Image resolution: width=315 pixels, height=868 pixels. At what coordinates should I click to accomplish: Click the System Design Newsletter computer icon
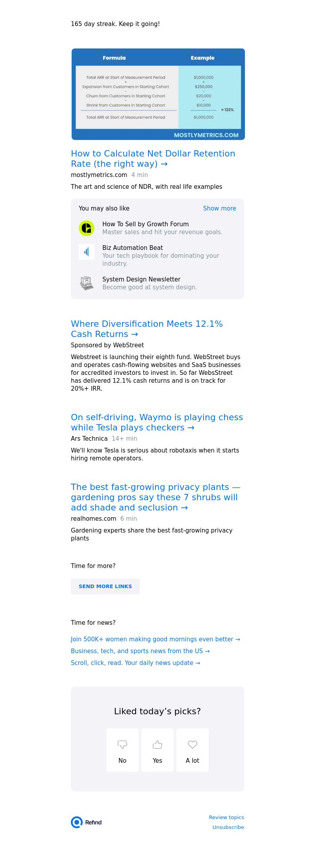(87, 283)
